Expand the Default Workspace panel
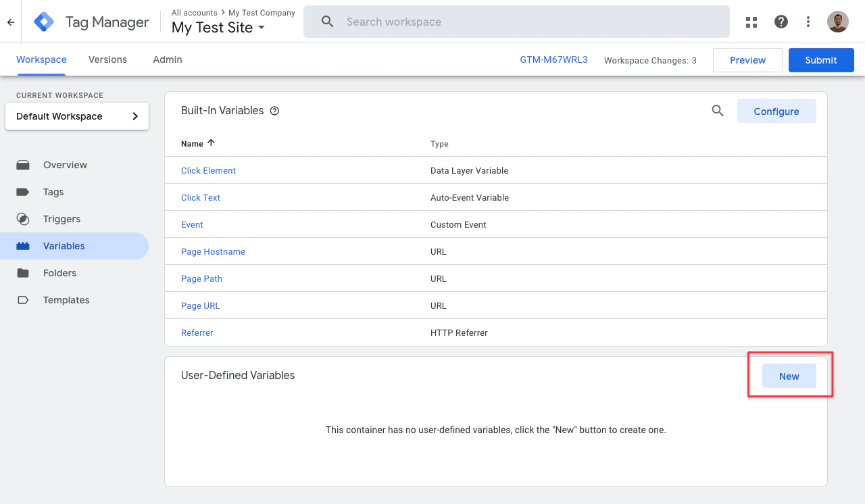Viewport: 865px width, 504px height. click(x=134, y=116)
